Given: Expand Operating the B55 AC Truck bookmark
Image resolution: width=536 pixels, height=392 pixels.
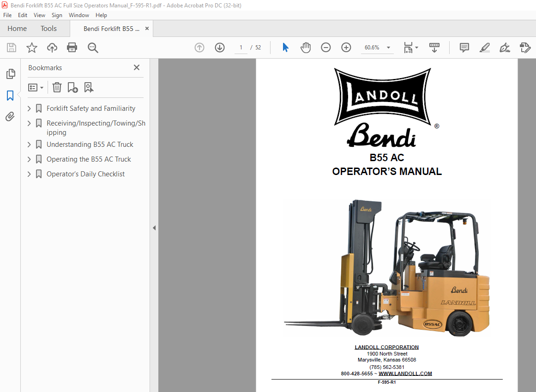Looking at the screenshot, I should 29,159.
